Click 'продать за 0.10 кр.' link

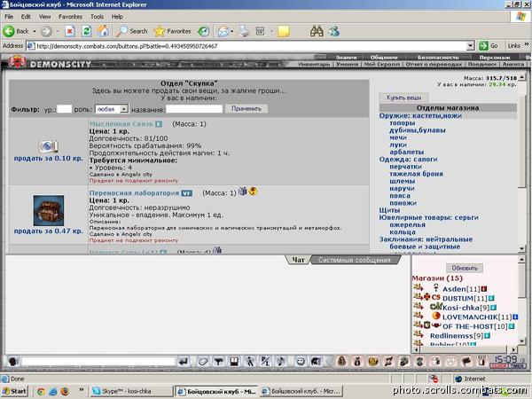point(49,159)
